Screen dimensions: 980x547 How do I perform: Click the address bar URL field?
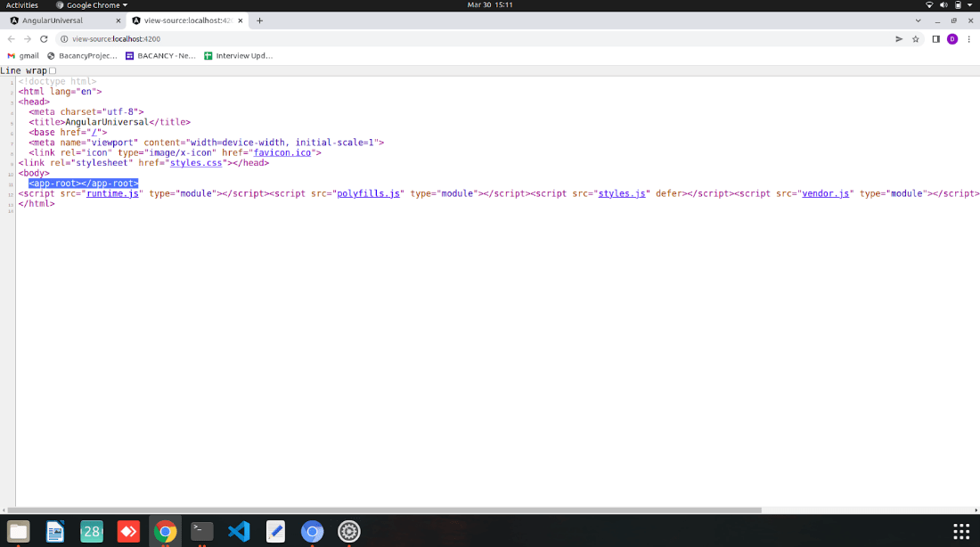pos(475,39)
